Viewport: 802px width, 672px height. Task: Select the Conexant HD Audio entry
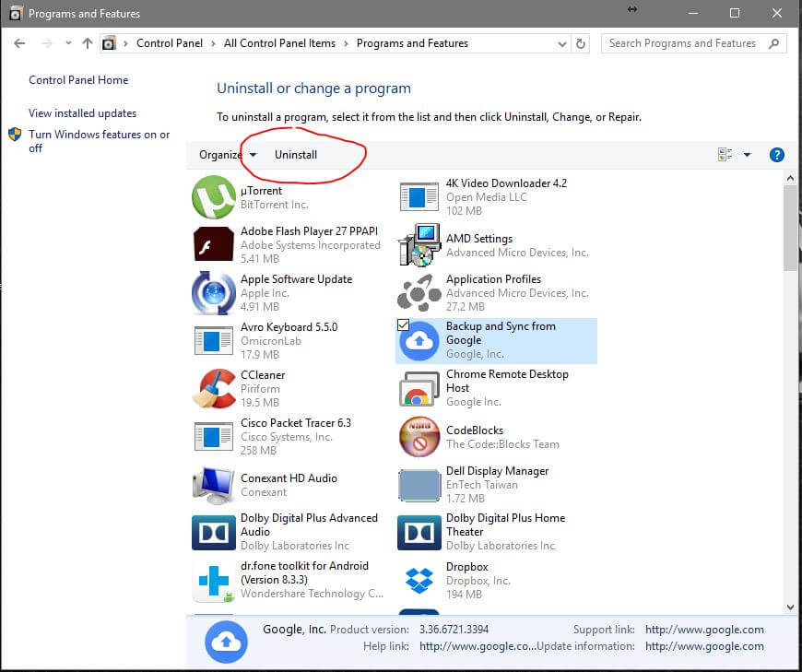point(289,477)
